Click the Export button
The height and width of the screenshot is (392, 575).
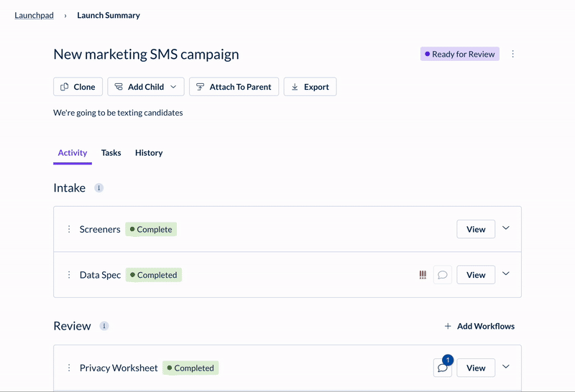[310, 87]
